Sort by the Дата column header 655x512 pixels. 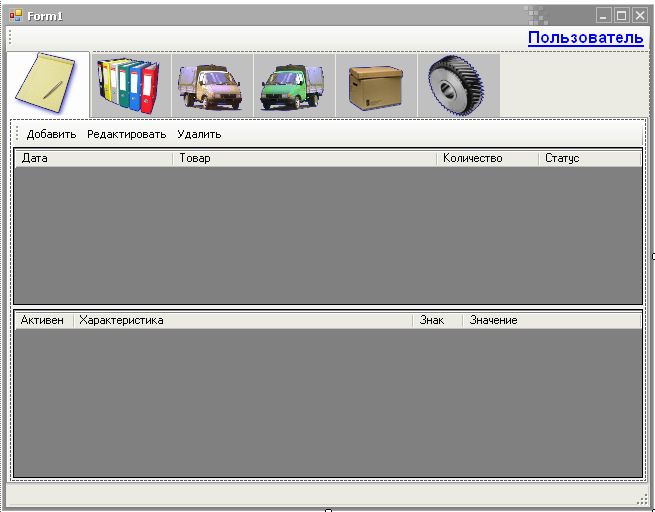[x=94, y=158]
